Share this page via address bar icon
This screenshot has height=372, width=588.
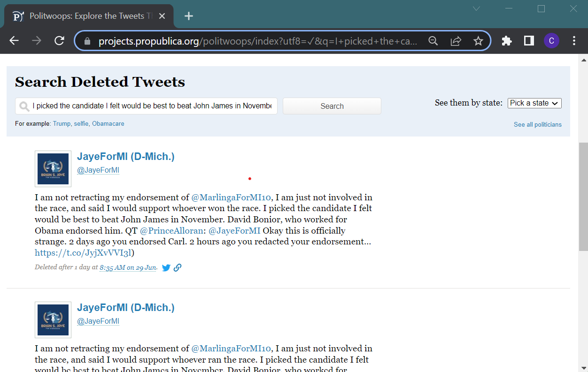pos(456,41)
